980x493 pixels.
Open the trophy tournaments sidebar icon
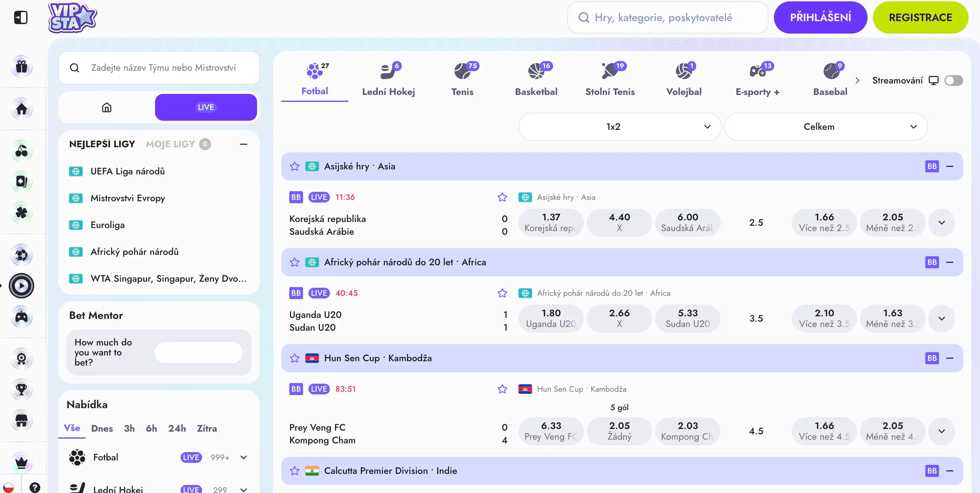(22, 390)
